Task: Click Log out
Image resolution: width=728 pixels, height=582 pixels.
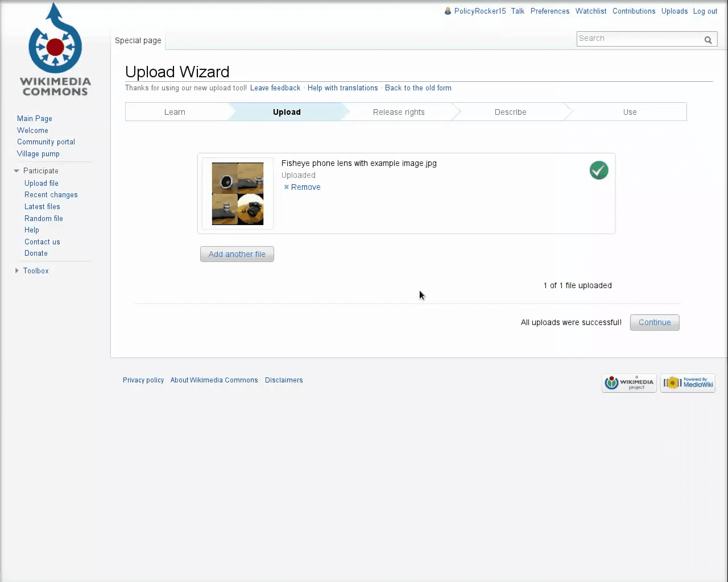Action: (705, 11)
